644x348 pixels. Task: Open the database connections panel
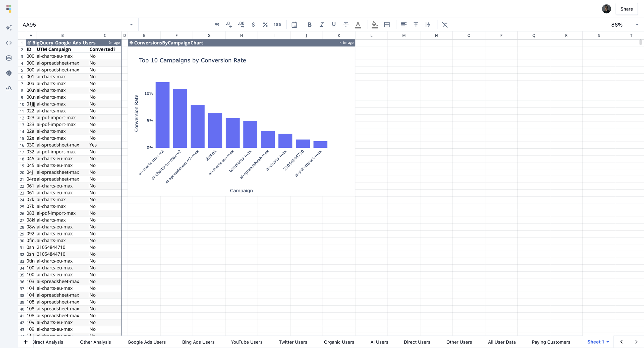coord(9,58)
